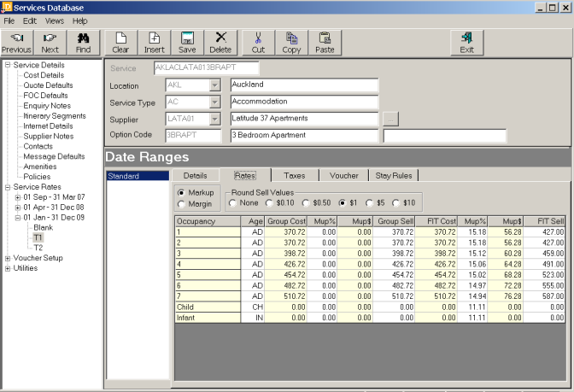
Task: Click the Previous record toolbar icon
Action: 17,43
